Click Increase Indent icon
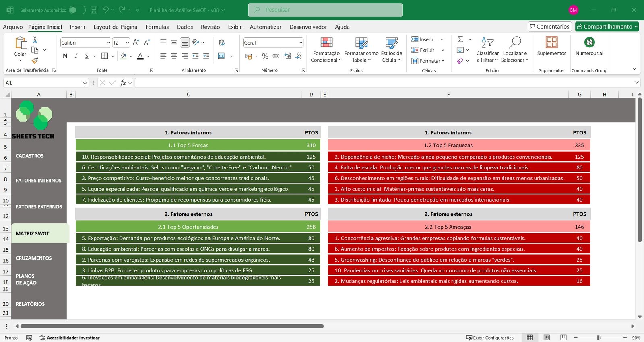Image resolution: width=644 pixels, height=342 pixels. coord(206,56)
